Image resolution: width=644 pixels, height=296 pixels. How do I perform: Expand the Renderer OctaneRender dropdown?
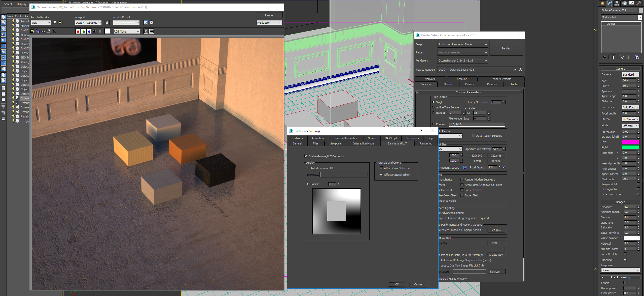pyautogui.click(x=486, y=61)
